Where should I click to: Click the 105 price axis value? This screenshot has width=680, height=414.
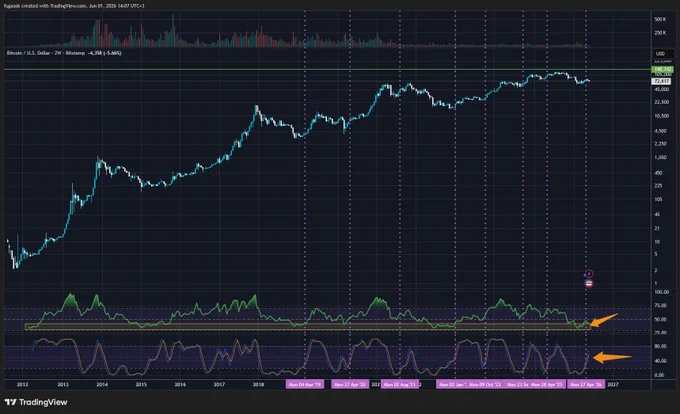click(x=658, y=199)
